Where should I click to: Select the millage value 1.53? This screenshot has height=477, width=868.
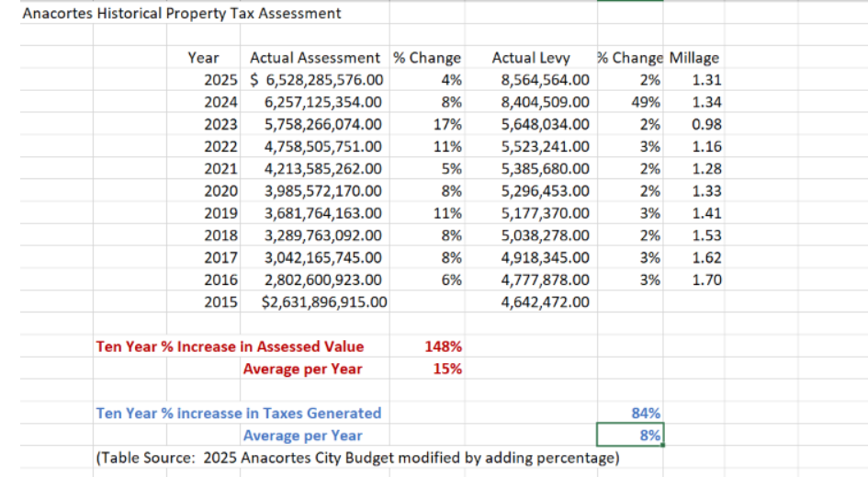tap(707, 235)
